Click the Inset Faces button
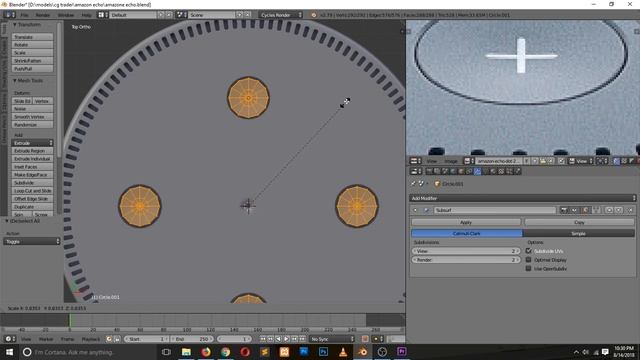Viewport: 640px width, 360px height. [32, 167]
